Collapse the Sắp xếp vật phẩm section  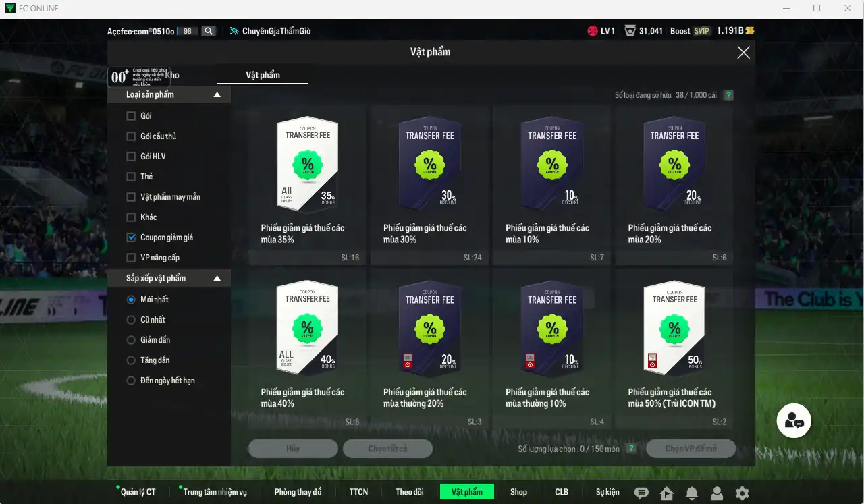217,278
